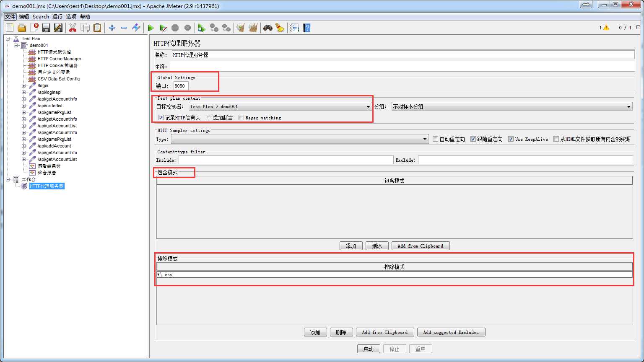This screenshot has height=362, width=644.
Task: Enable the Regex matching checkbox
Action: click(241, 118)
